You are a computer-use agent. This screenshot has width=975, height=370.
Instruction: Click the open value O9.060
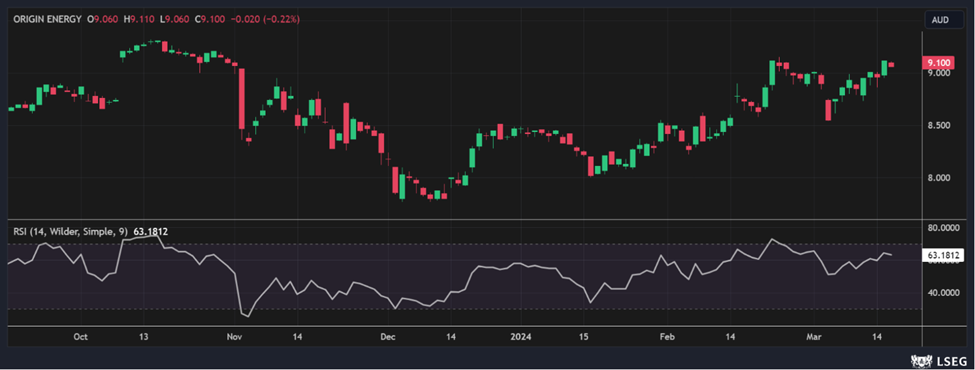[103, 19]
